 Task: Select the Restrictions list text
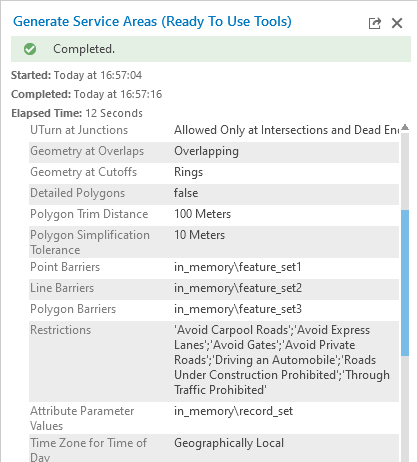[282, 360]
